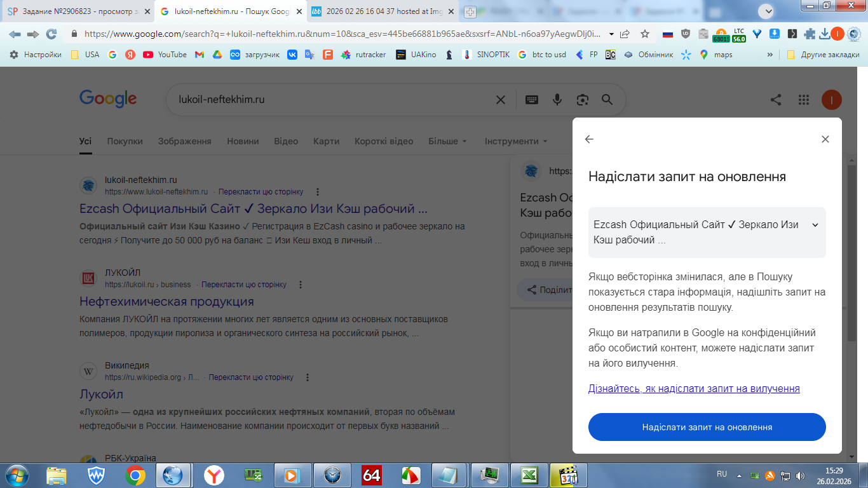Switch to the Задание №2906823 browser tab

pyautogui.click(x=79, y=11)
